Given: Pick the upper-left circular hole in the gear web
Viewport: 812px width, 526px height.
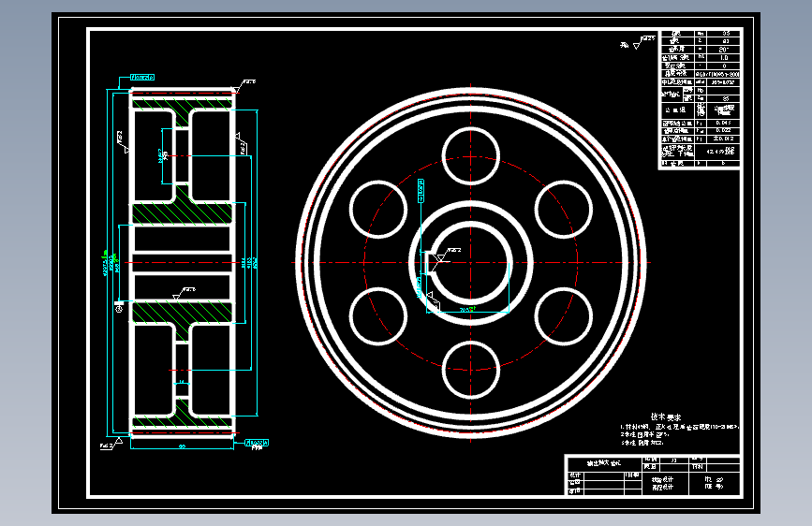Looking at the screenshot, I should click(378, 209).
